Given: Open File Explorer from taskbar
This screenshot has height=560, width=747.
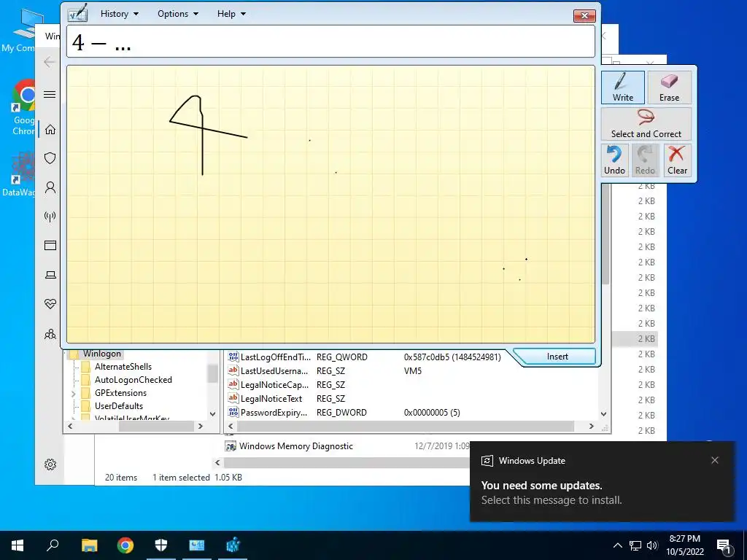Looking at the screenshot, I should click(x=89, y=545).
